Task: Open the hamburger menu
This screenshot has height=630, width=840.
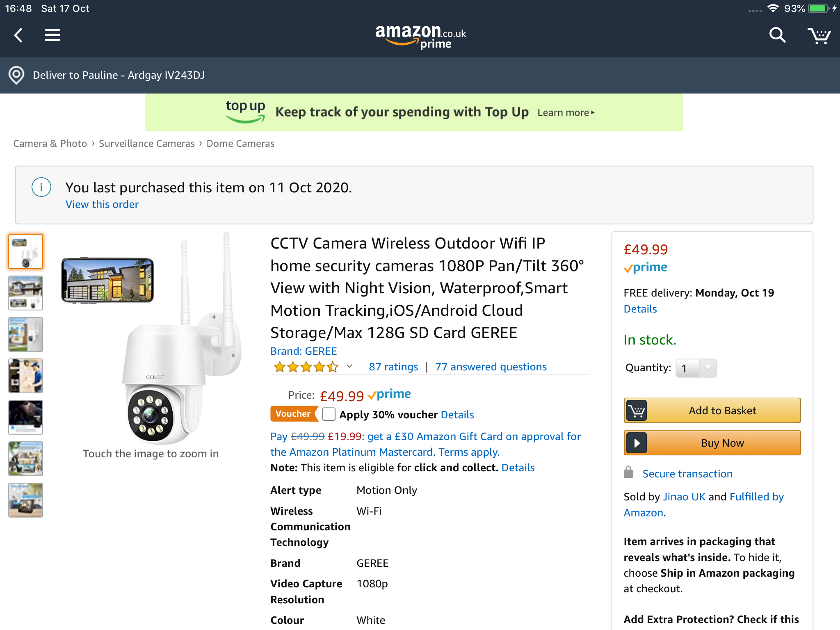Action: coord(52,35)
